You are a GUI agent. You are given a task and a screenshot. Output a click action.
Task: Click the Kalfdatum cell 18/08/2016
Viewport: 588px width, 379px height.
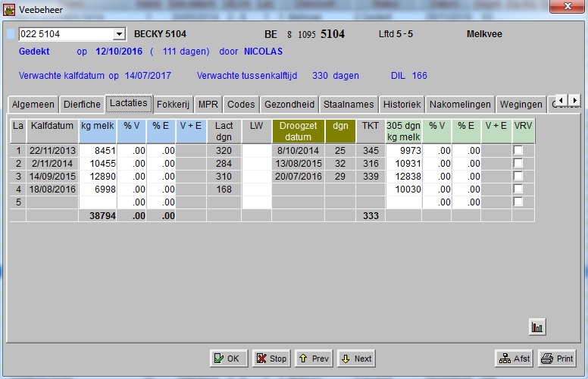(x=52, y=189)
